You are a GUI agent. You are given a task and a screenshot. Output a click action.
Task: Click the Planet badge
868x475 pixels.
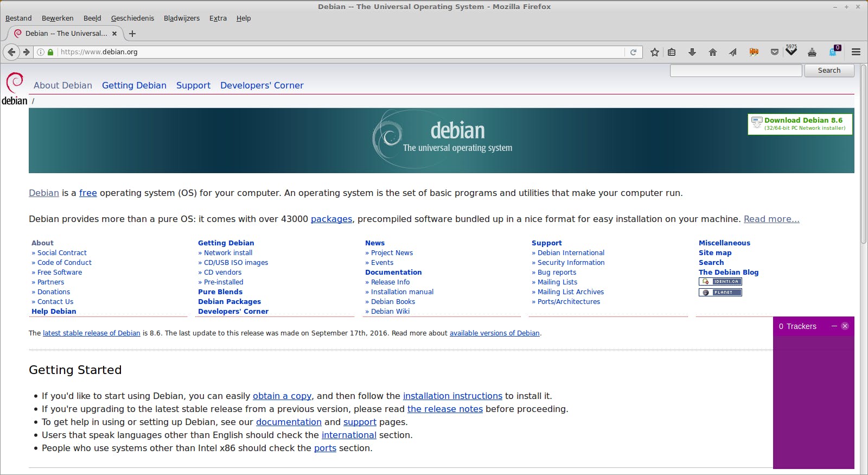point(720,293)
